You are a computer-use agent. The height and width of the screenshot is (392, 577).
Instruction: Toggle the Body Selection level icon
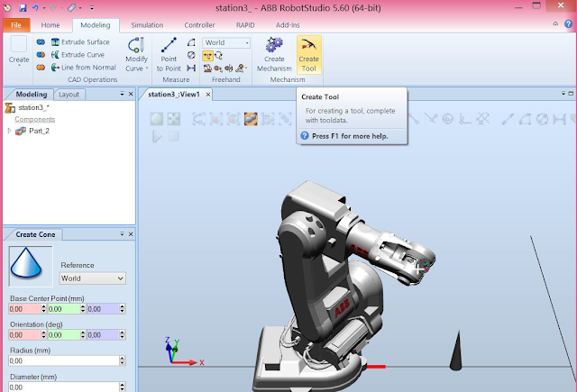[x=234, y=119]
